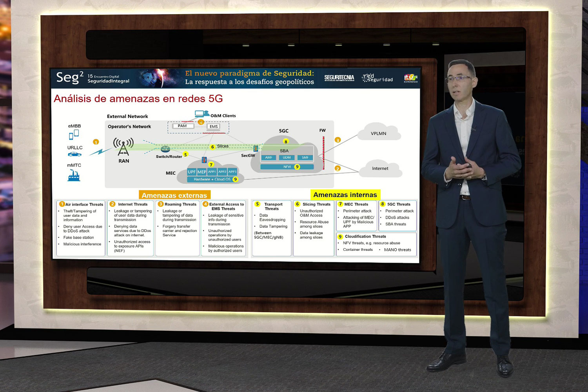Screen dimensions: 588x392
Task: Click 'El nuevo paradigma de Seguridad:' banner text
Action: pos(249,73)
